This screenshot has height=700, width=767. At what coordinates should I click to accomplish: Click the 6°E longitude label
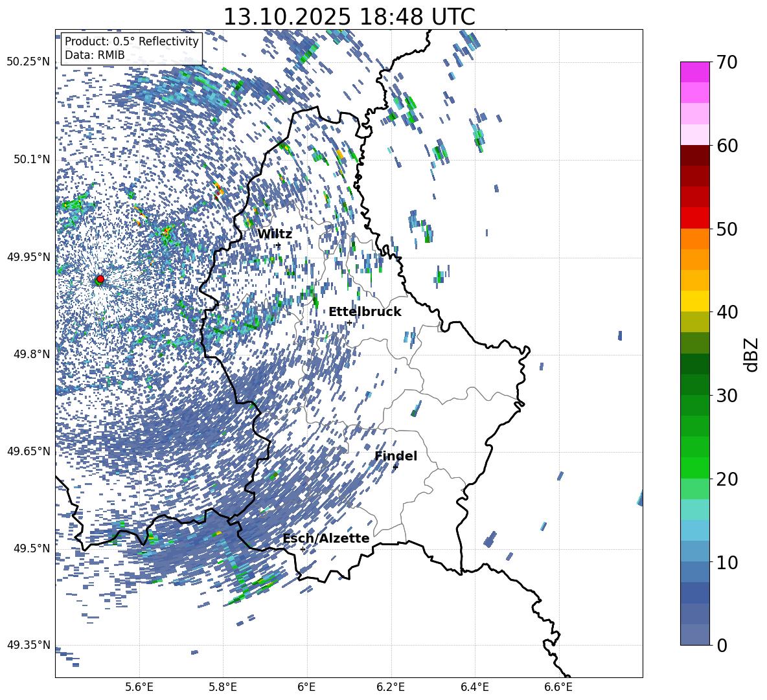pyautogui.click(x=306, y=687)
